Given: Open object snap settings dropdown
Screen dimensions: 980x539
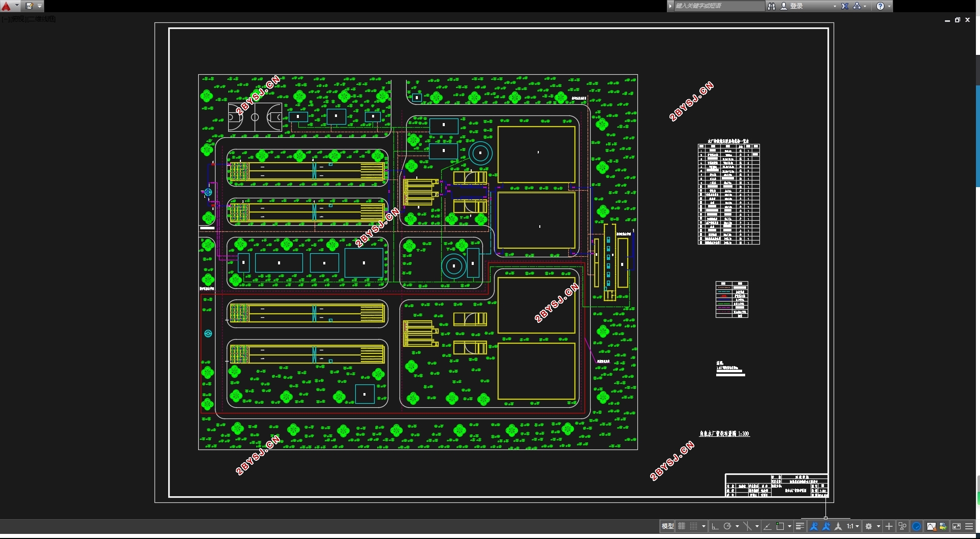Looking at the screenshot, I should coord(789,526).
